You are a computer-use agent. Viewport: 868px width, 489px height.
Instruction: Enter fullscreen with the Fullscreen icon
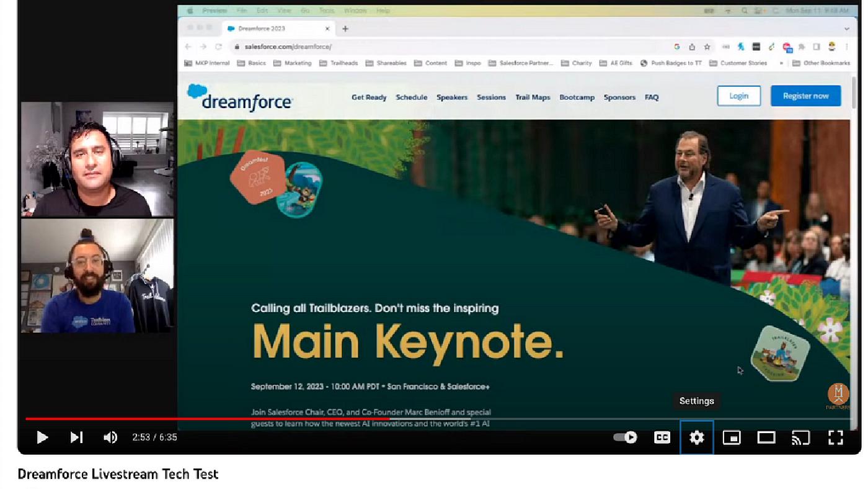coord(834,437)
